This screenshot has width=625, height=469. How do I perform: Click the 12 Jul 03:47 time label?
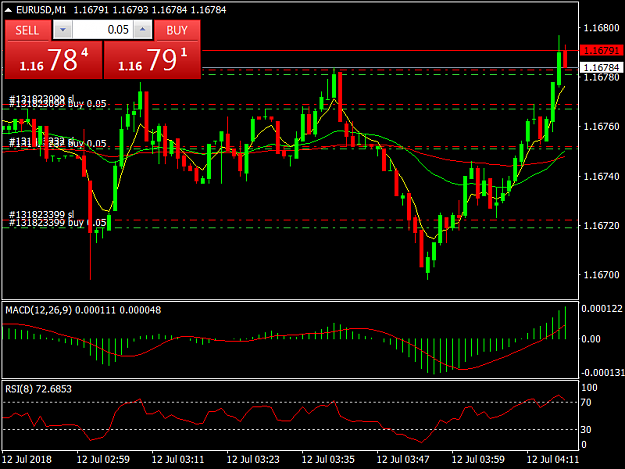pos(403,459)
